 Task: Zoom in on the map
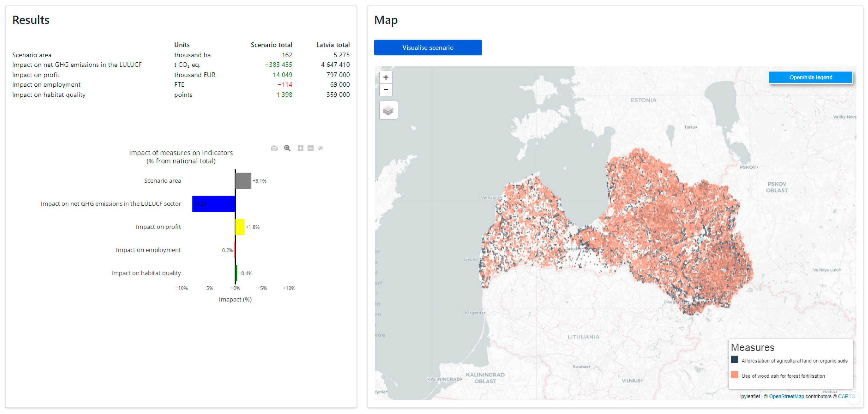[x=386, y=77]
